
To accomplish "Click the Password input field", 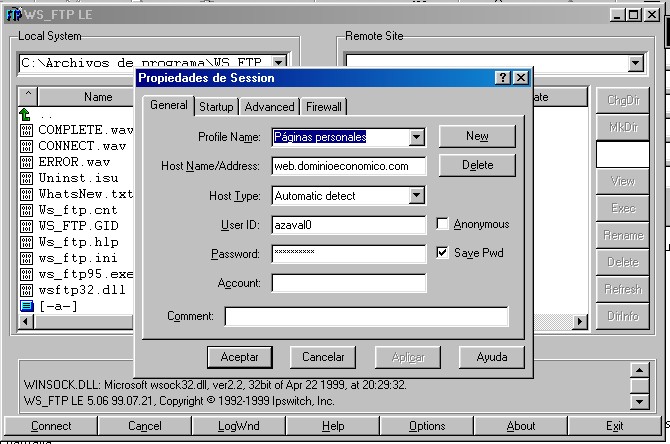I will [x=349, y=254].
